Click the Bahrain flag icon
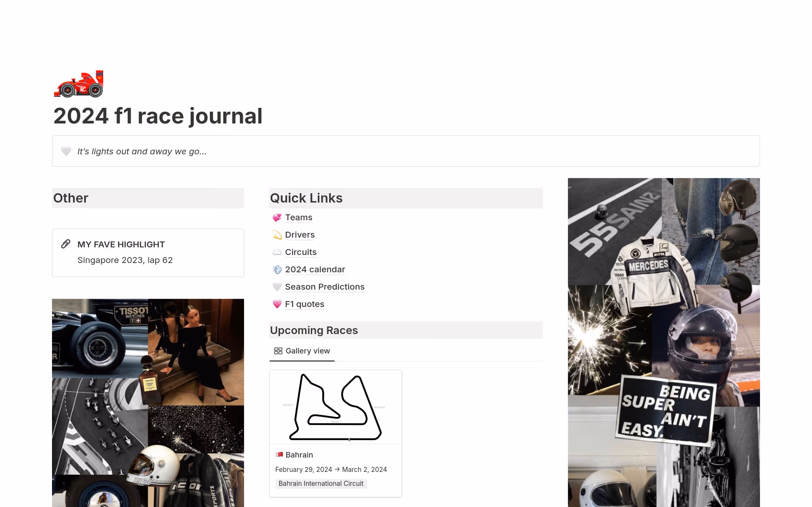Screen dimensions: 812x507 279,455
